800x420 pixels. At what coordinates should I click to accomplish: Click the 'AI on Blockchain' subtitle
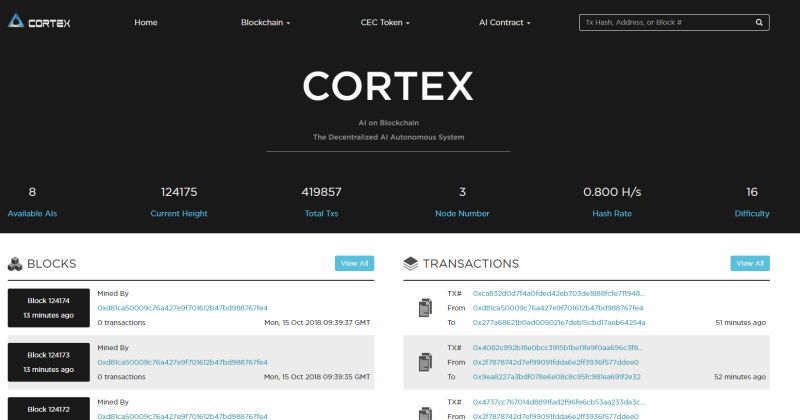(x=388, y=122)
